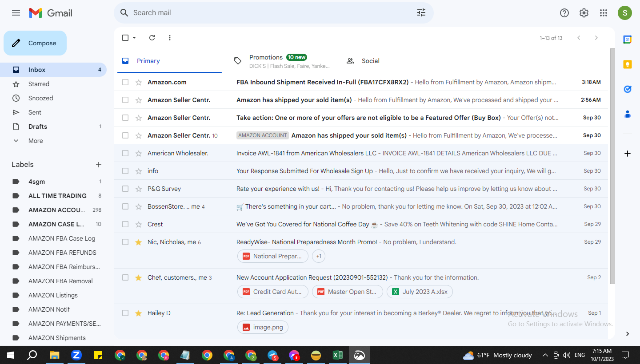Show search options in search bar
The width and height of the screenshot is (640, 364).
(x=421, y=13)
